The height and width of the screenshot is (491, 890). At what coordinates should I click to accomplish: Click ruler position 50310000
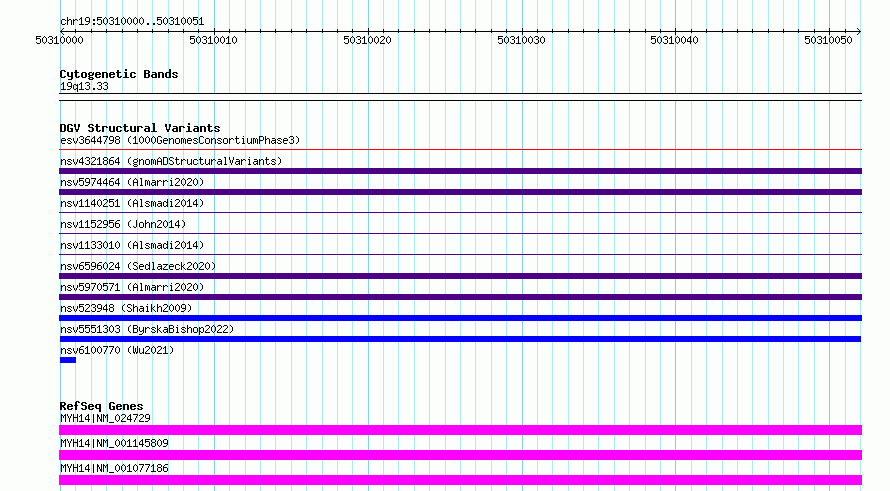click(59, 40)
